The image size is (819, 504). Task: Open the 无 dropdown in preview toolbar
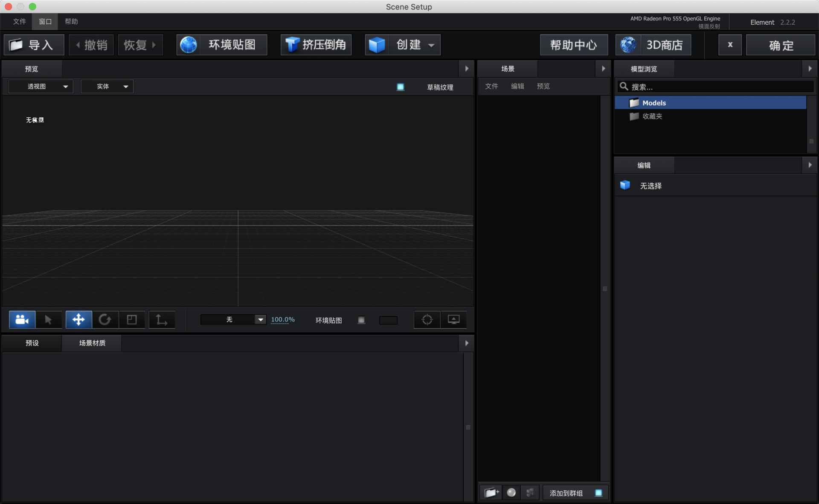[x=233, y=320]
